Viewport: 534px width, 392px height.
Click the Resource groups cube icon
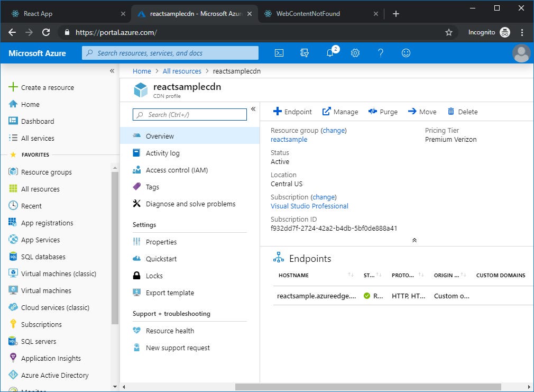tap(13, 171)
